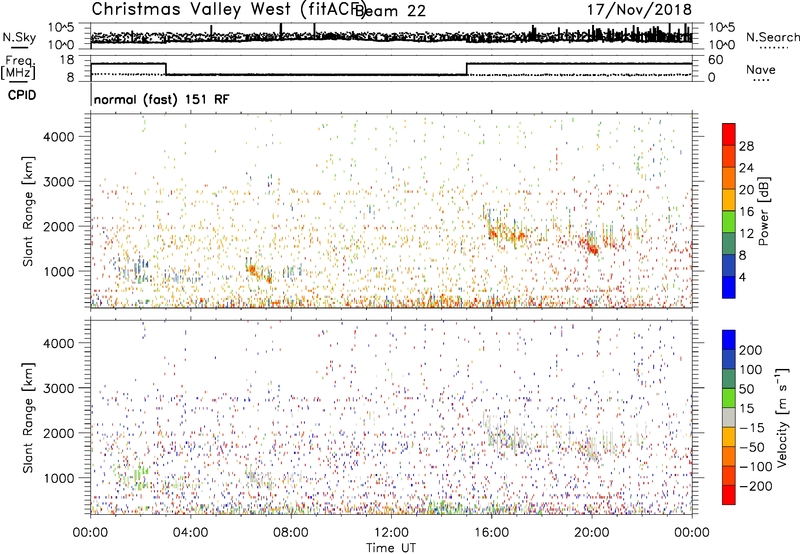Click the '28' power colorbar tick label
800x554 pixels.
746,146
